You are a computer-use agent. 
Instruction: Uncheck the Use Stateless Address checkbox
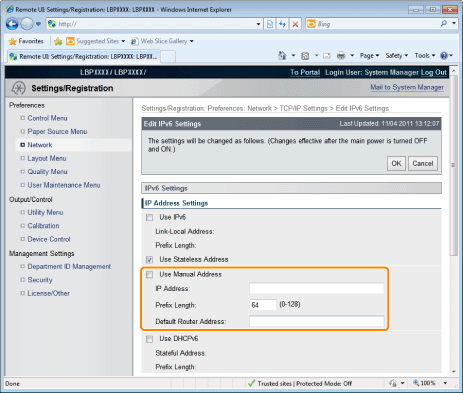(149, 260)
